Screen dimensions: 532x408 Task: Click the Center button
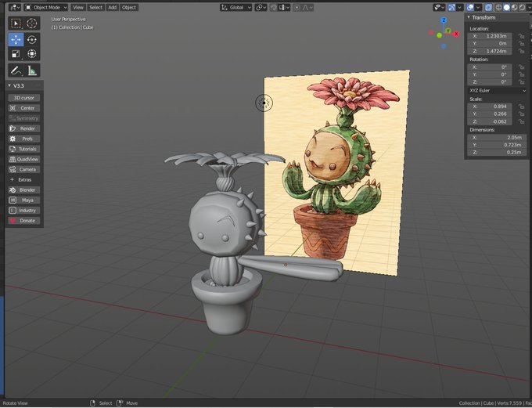(x=24, y=108)
